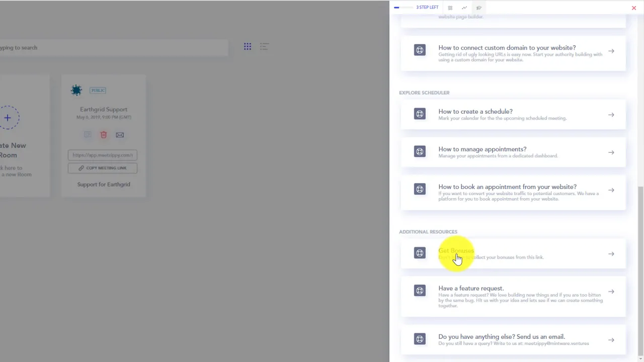The height and width of the screenshot is (362, 644).
Task: Open 'Have a feature request.' entry
Action: [471, 289]
